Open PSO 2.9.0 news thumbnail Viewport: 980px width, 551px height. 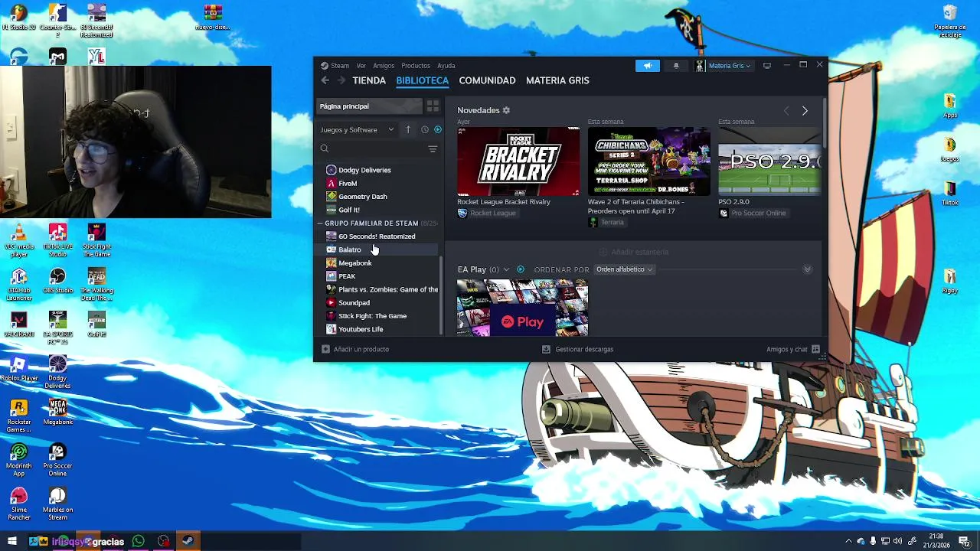770,161
